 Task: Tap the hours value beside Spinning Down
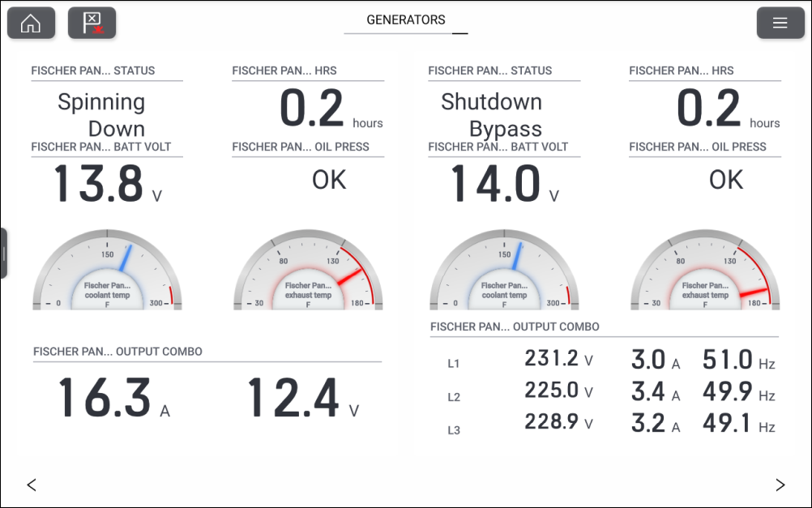point(314,109)
